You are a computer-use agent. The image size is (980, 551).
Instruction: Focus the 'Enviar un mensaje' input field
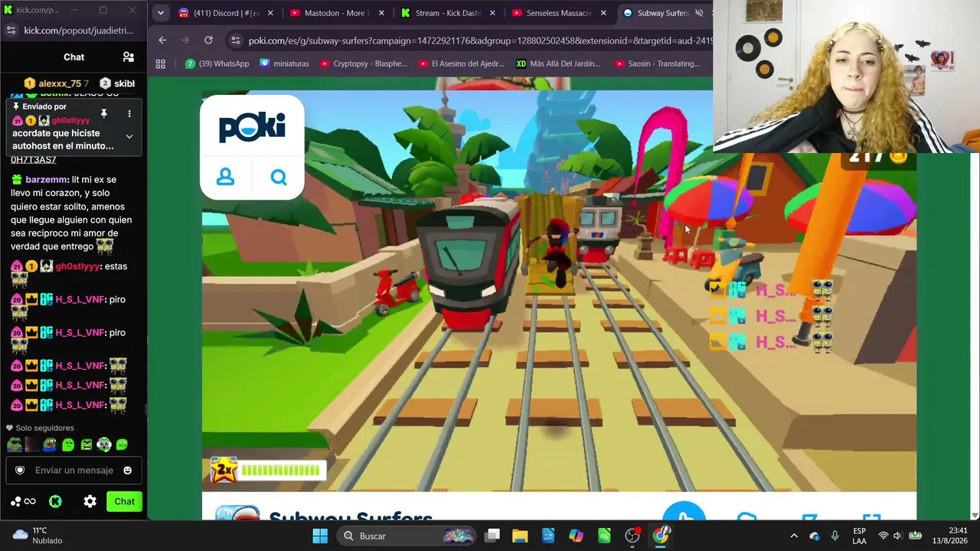pyautogui.click(x=74, y=471)
